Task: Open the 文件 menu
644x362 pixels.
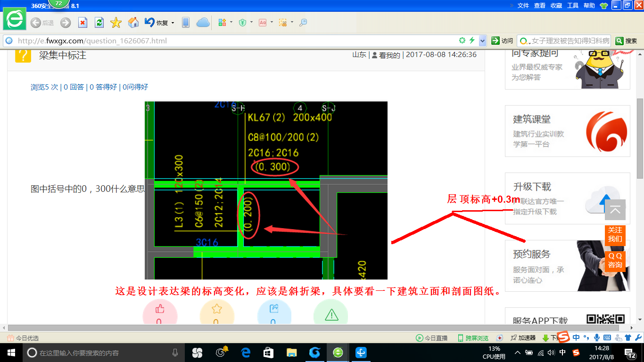Action: click(523, 6)
